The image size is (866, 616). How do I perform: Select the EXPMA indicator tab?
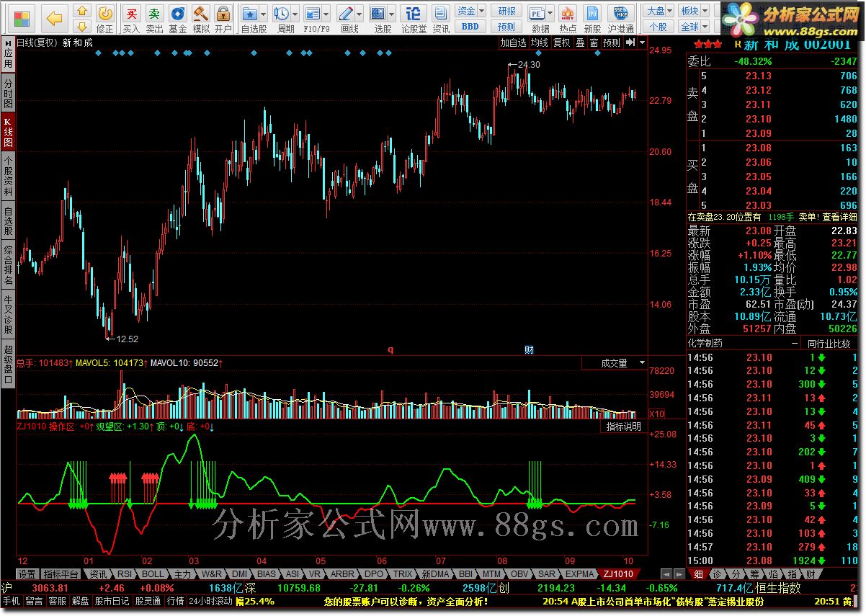[x=579, y=574]
